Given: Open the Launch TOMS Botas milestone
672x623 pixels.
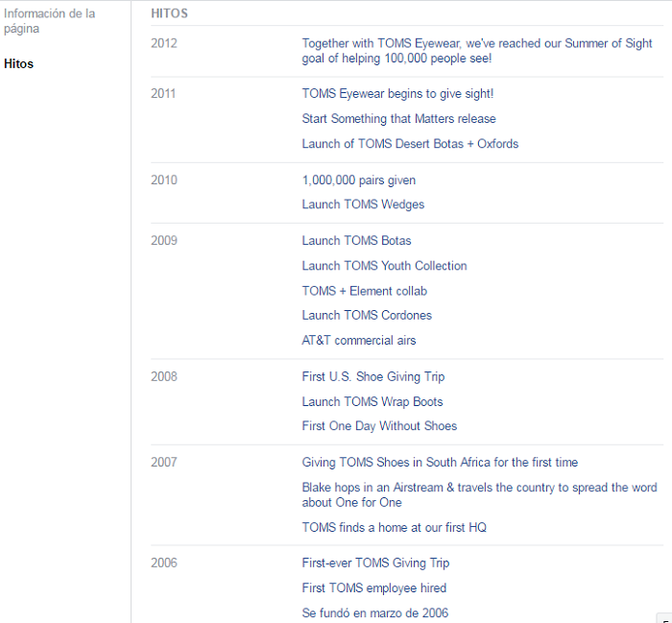Looking at the screenshot, I should click(356, 241).
